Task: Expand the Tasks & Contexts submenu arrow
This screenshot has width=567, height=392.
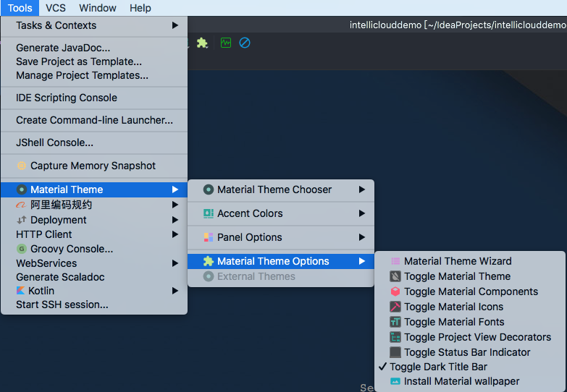Action: (175, 25)
